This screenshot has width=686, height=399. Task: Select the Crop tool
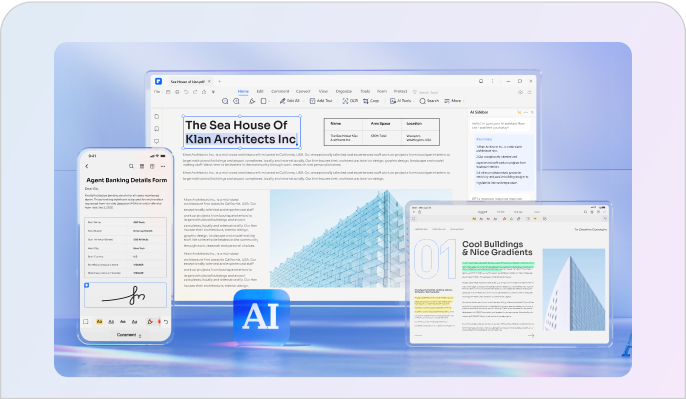pos(371,101)
